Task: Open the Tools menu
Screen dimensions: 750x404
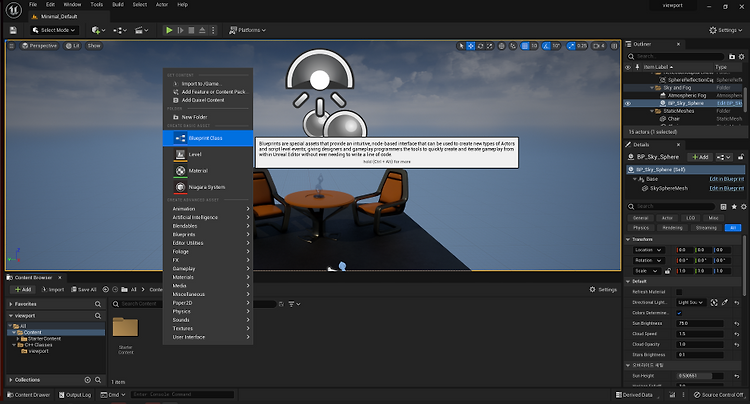Action: (x=97, y=4)
